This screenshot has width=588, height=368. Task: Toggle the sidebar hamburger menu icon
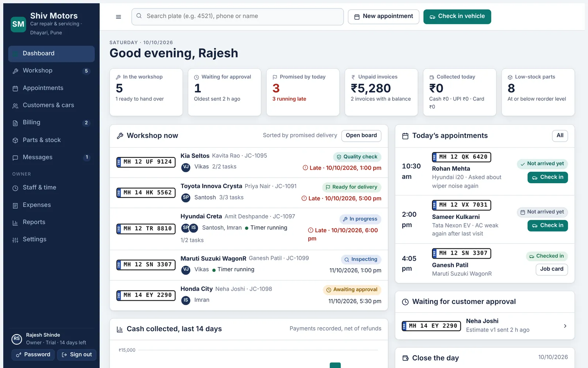pyautogui.click(x=118, y=17)
